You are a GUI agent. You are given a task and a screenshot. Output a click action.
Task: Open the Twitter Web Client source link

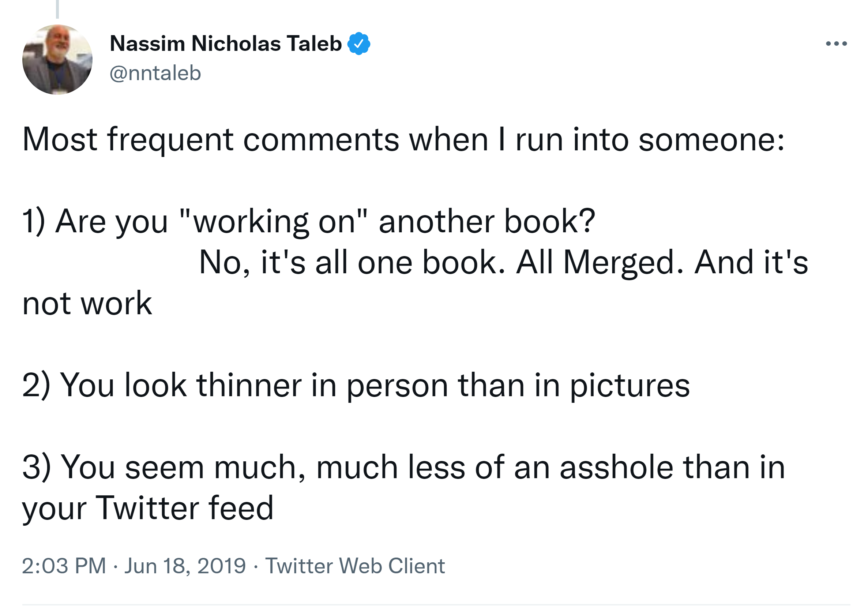(355, 566)
